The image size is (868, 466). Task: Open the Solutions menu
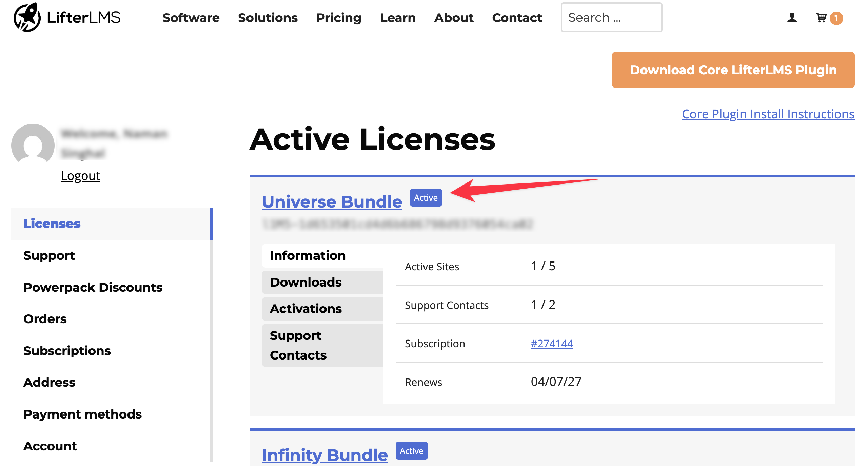coord(268,17)
